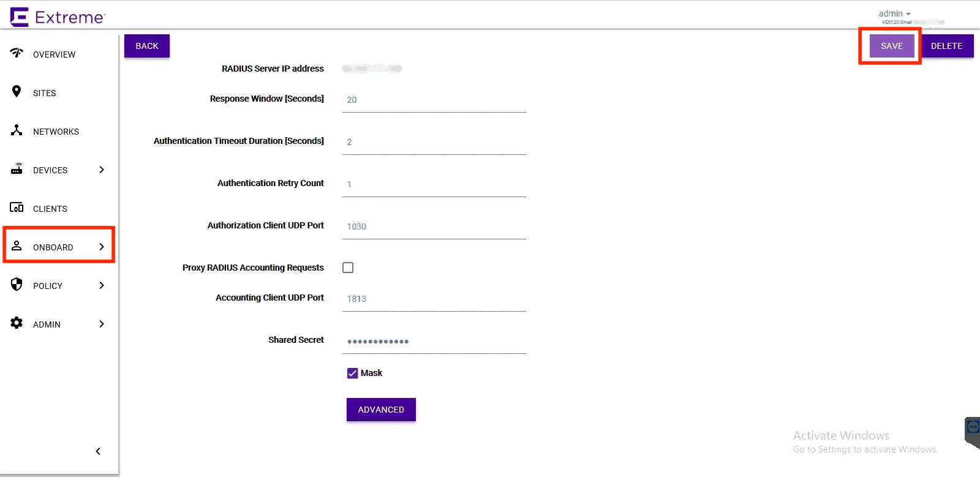Click the Policy shield icon
The image size is (980, 480).
click(17, 285)
